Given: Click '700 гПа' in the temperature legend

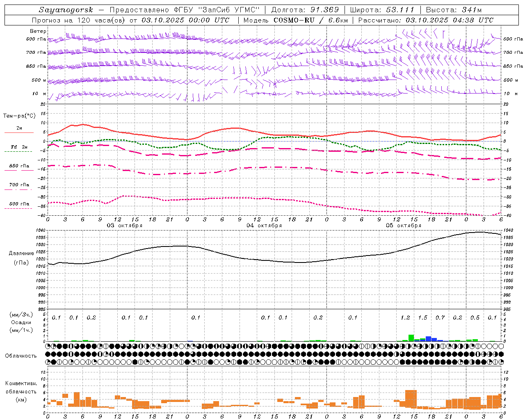Looking at the screenshot, I should [x=19, y=185].
